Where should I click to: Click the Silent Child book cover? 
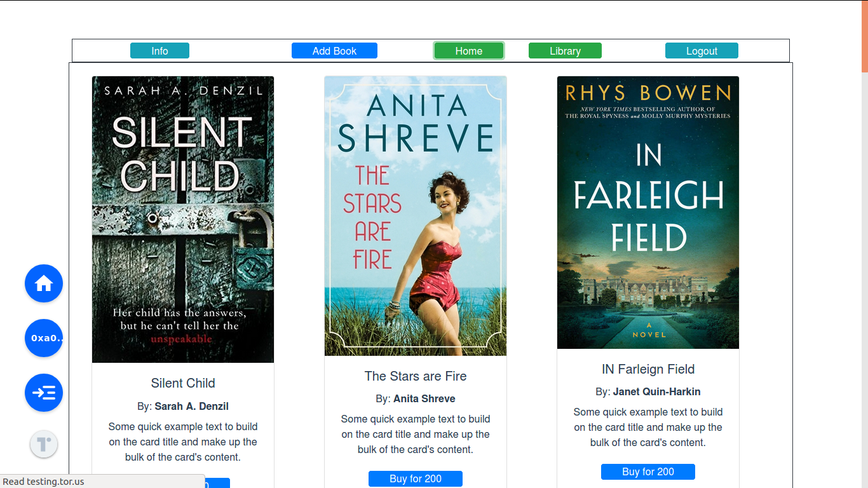tap(183, 219)
